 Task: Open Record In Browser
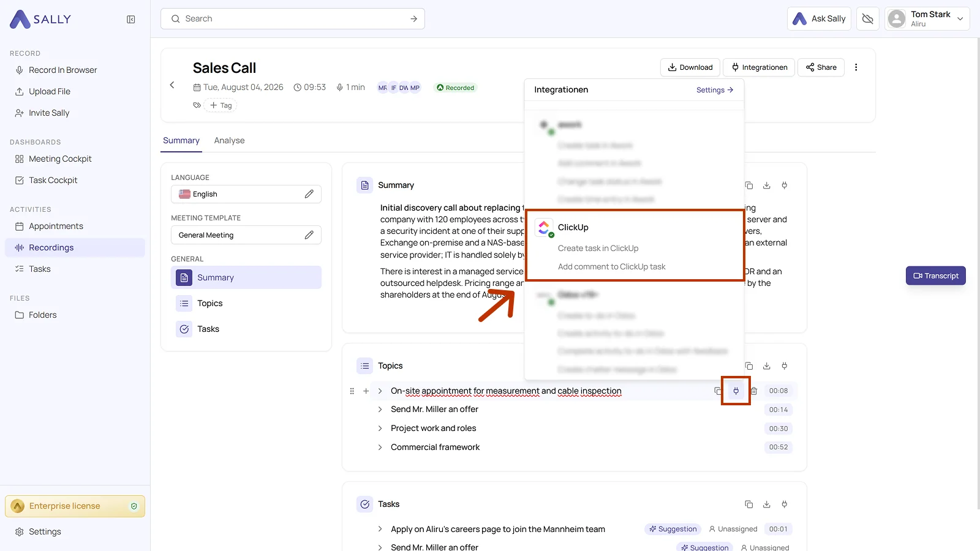(75, 70)
